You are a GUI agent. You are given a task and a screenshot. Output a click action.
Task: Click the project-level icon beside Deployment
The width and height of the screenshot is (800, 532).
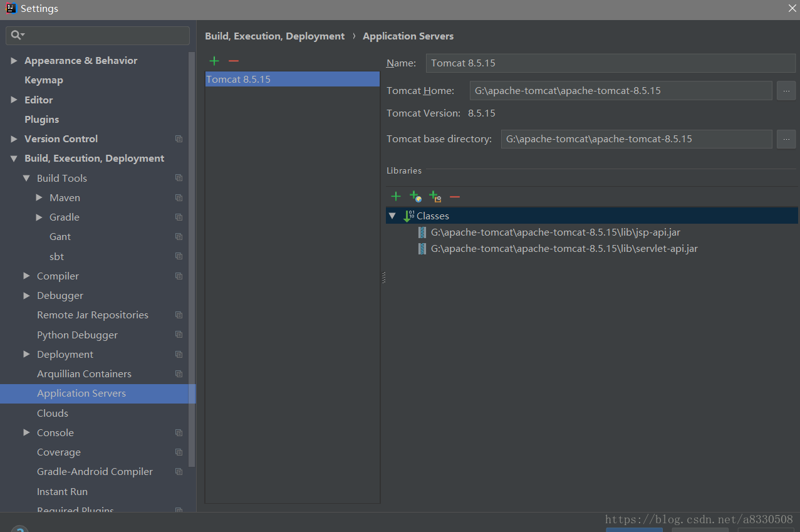179,354
